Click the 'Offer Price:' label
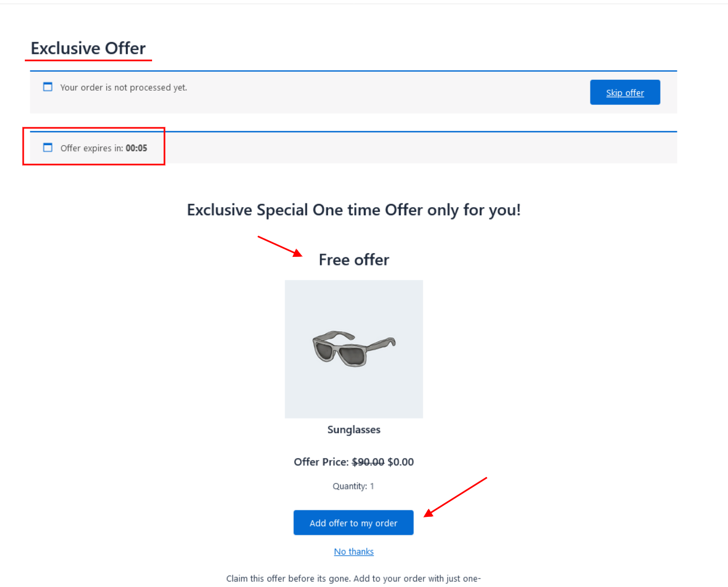Image resolution: width=728 pixels, height=587 pixels. pos(321,462)
